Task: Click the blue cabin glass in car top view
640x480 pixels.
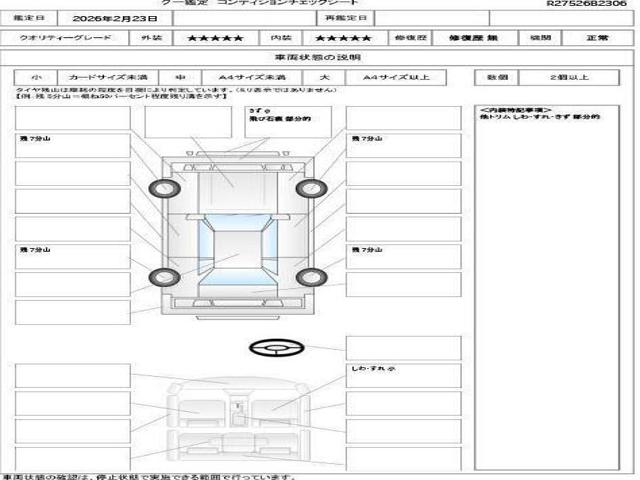Action: tap(238, 249)
